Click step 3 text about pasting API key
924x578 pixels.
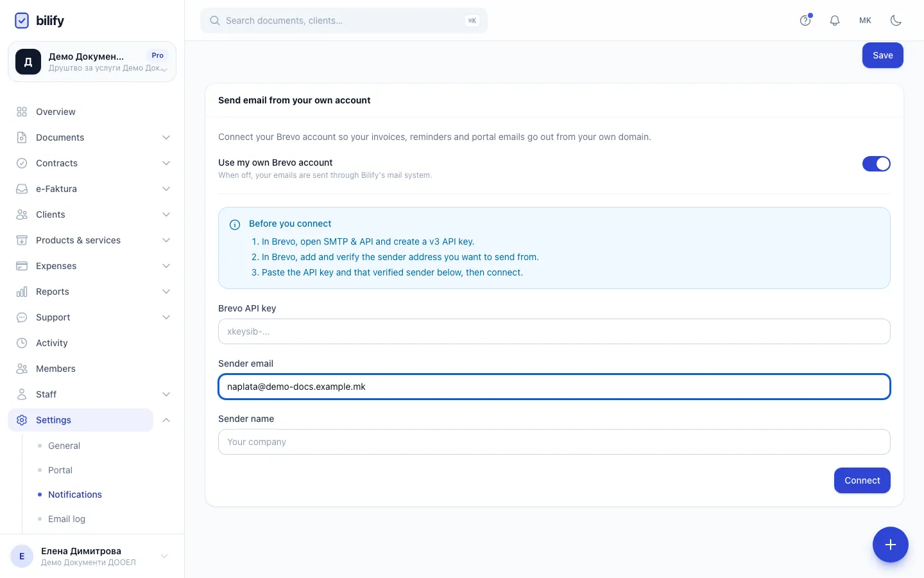(x=392, y=272)
